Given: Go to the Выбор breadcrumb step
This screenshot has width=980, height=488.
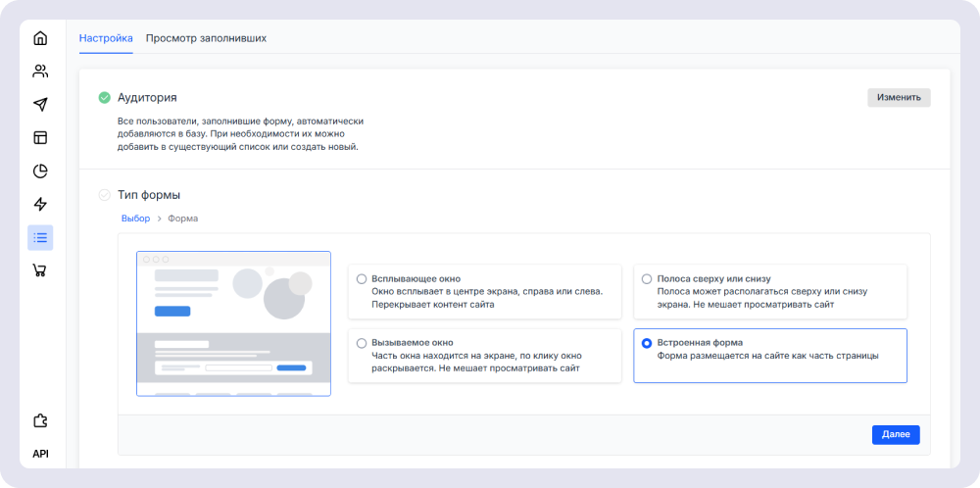Looking at the screenshot, I should coord(135,219).
